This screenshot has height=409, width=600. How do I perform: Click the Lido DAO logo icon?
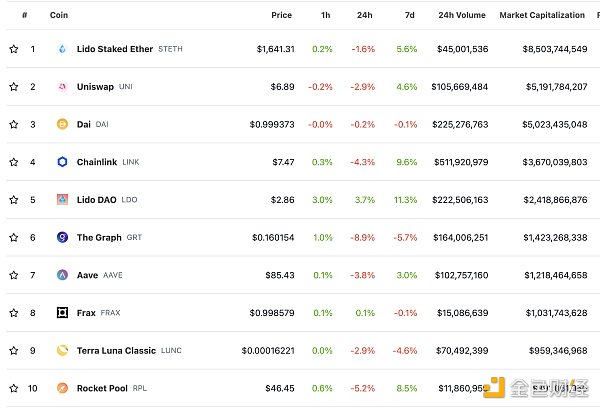point(62,200)
